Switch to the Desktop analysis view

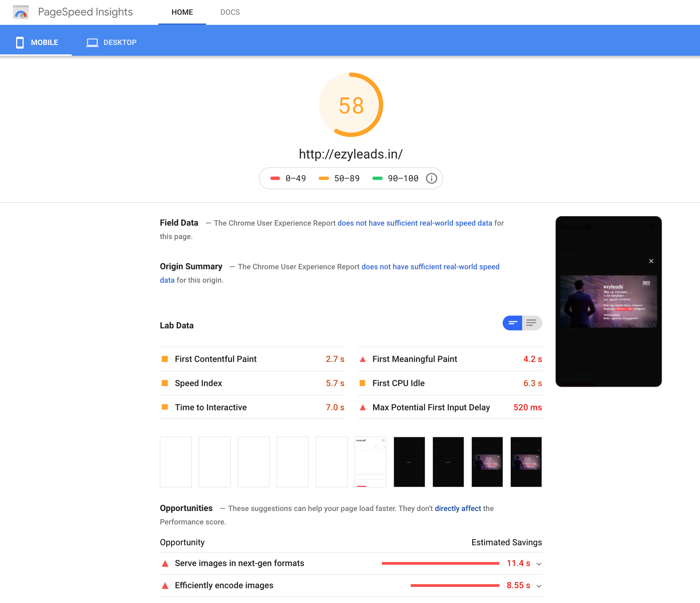tap(111, 42)
